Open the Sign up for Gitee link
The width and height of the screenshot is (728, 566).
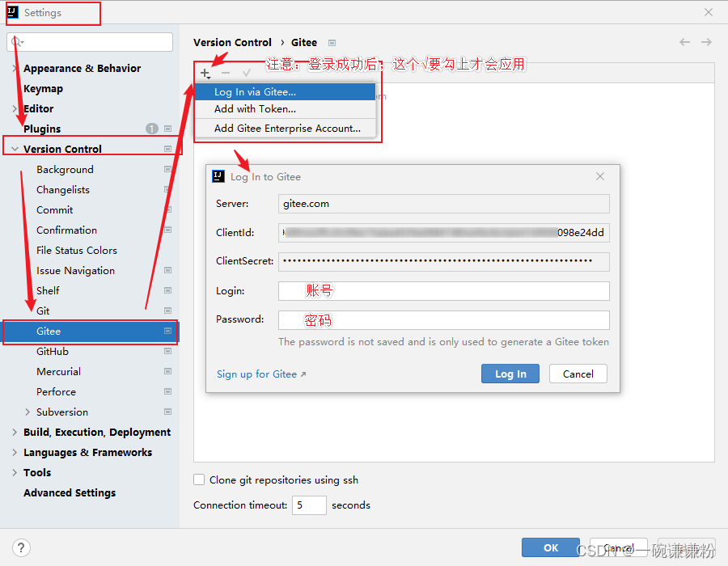tap(261, 374)
